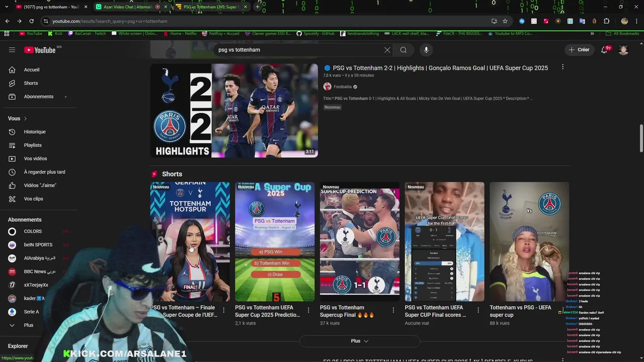The width and height of the screenshot is (644, 362).
Task: Expand the Vous section chevron
Action: pos(25,119)
